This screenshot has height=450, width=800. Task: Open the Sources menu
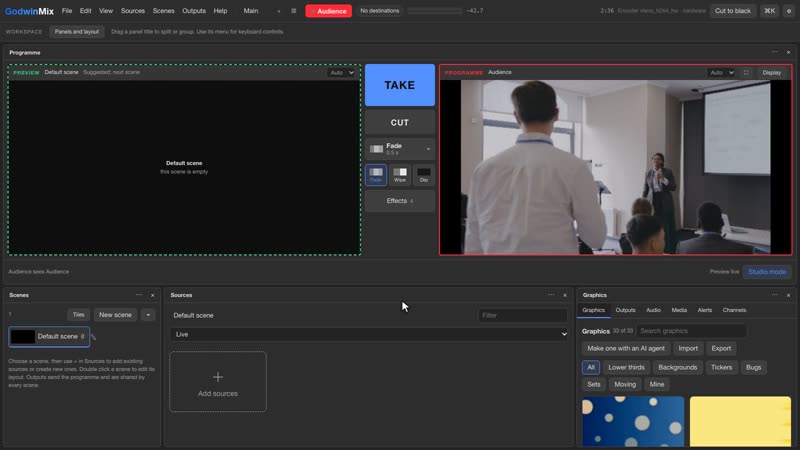(x=133, y=11)
